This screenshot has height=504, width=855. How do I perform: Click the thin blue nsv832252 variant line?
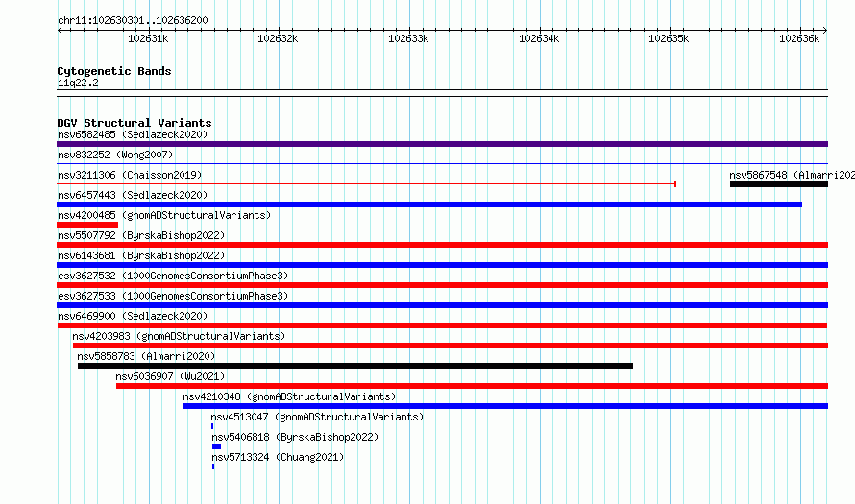(442, 163)
